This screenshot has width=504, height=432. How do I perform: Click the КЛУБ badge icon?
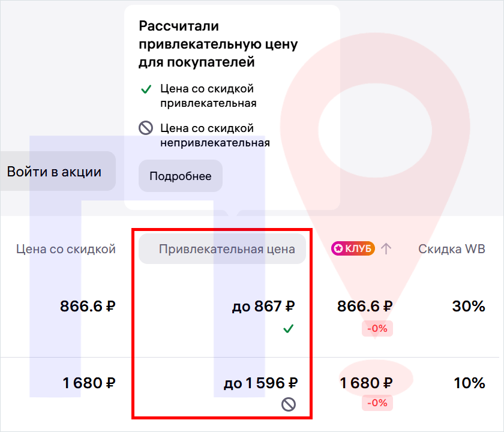pyautogui.click(x=353, y=248)
